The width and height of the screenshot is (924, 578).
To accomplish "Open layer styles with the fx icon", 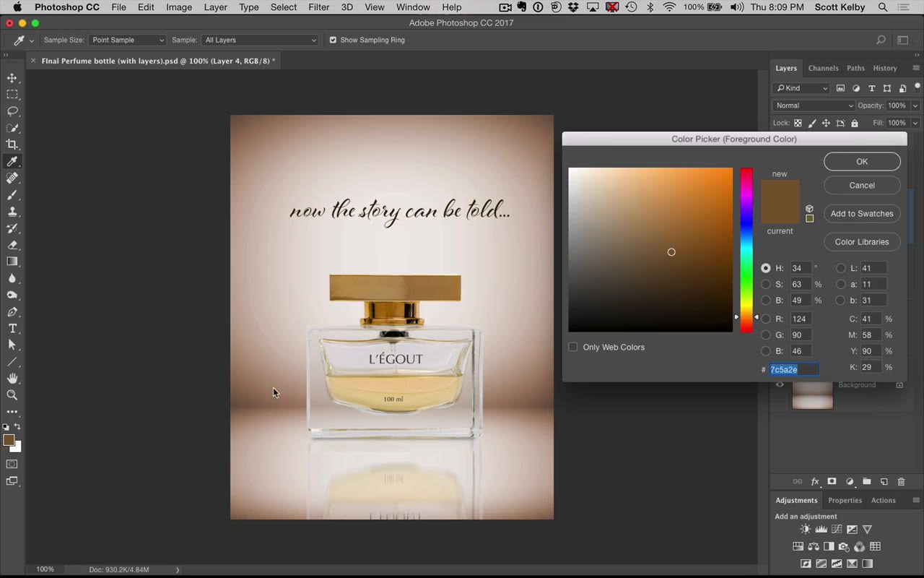I will pyautogui.click(x=815, y=481).
